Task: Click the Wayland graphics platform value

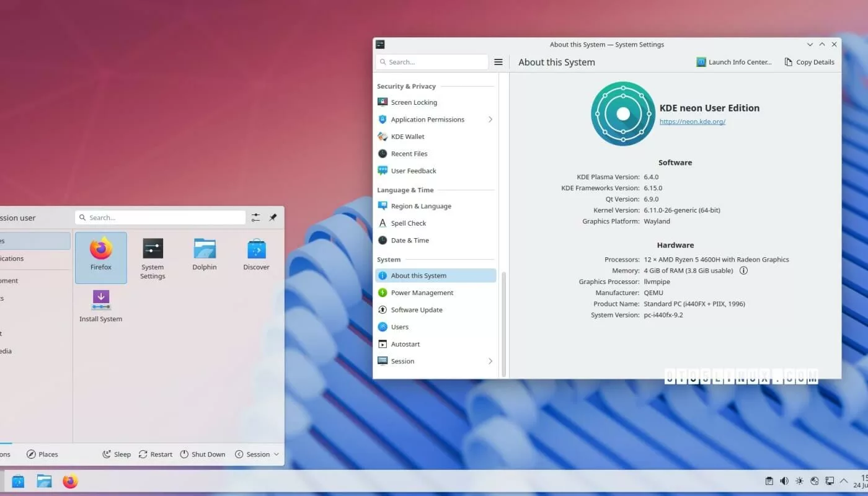Action: click(657, 221)
